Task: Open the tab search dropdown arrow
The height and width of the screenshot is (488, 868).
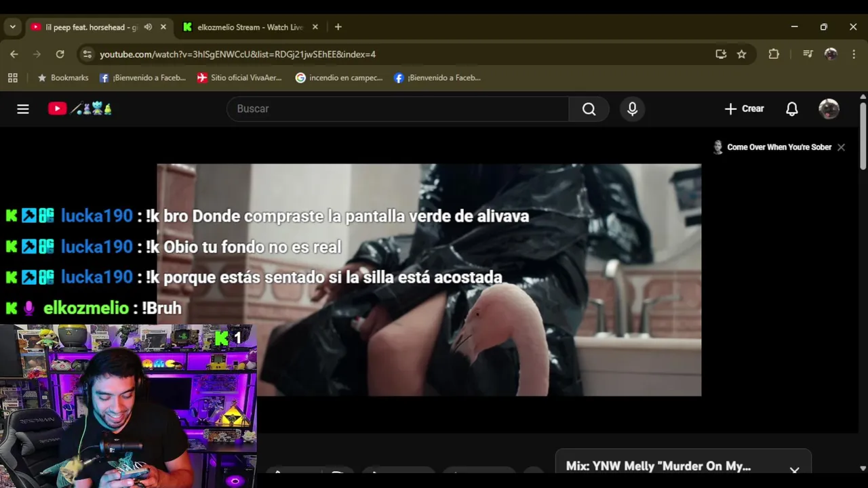Action: (x=12, y=27)
